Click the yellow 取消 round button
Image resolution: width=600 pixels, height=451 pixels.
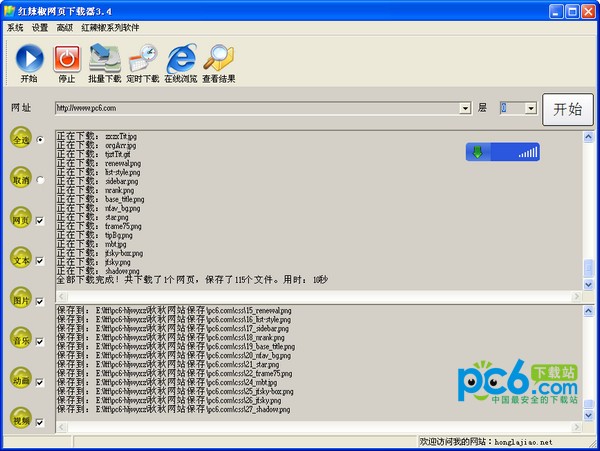coord(21,178)
